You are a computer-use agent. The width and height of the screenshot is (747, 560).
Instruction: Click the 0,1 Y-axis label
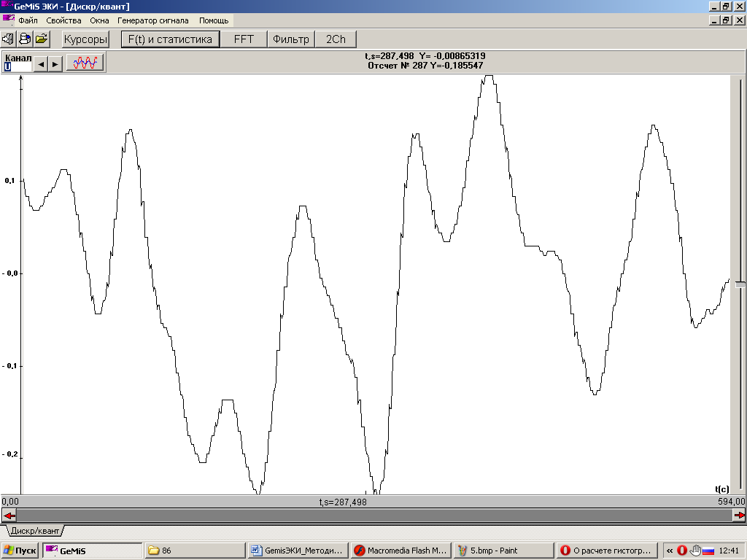[x=9, y=181]
